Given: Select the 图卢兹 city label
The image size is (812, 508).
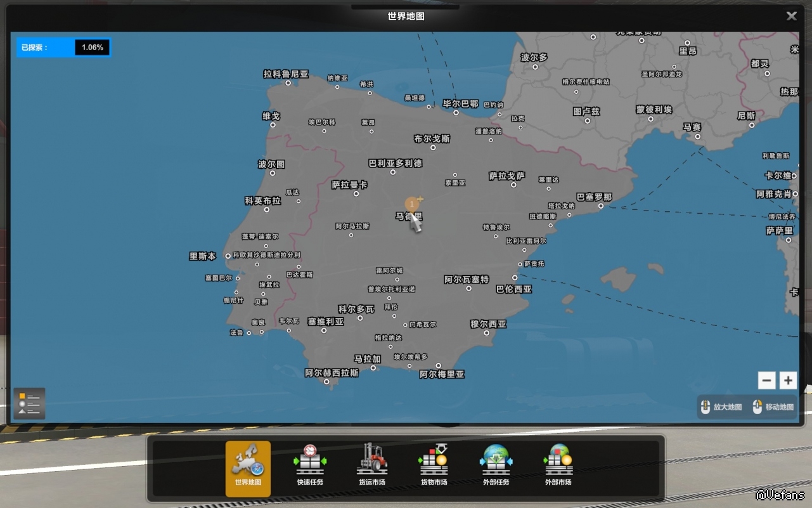Looking at the screenshot, I should click(x=586, y=112).
